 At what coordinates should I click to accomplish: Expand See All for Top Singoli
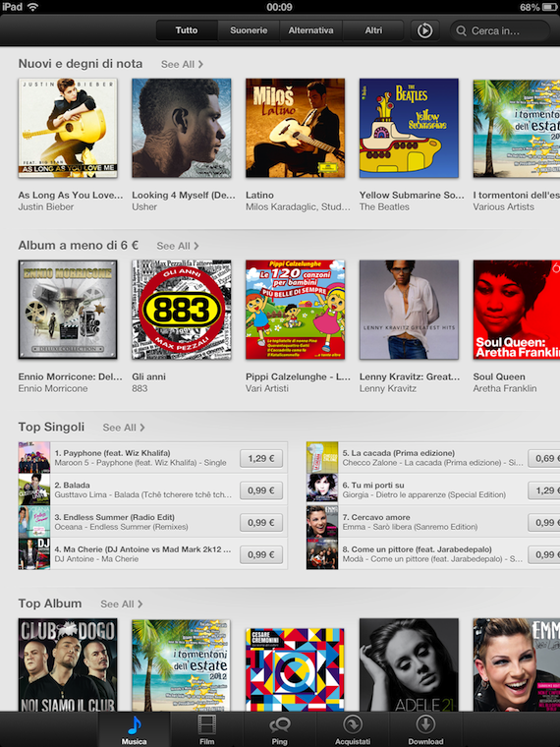[x=124, y=428]
